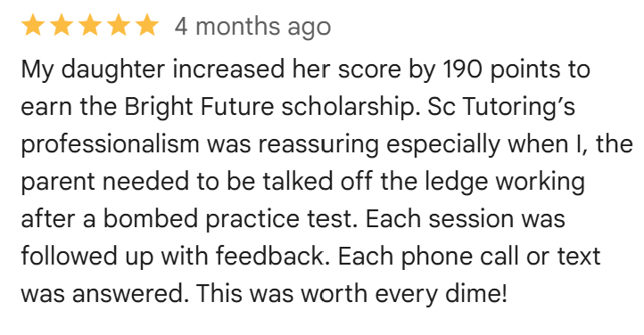Viewport: 644px width, 335px height.
Task: Click the first gold star of the rating
Action: pos(33,26)
